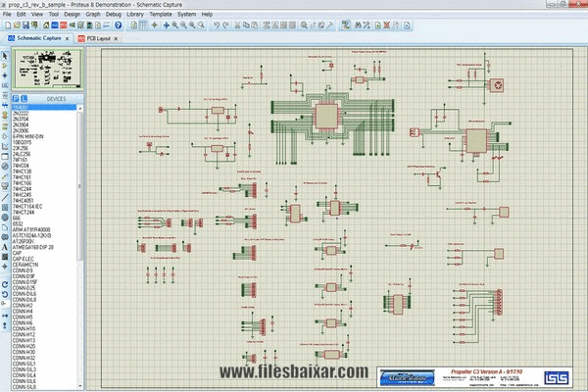Image resolution: width=588 pixels, height=392 pixels.
Task: Click the blue Center at Cursor icon
Action: [167, 25]
